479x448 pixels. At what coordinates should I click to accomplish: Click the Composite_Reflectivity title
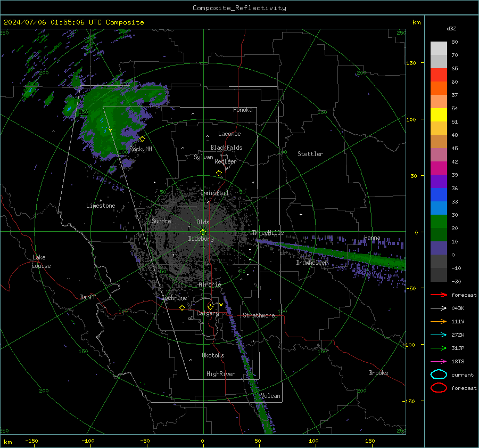[x=240, y=8]
